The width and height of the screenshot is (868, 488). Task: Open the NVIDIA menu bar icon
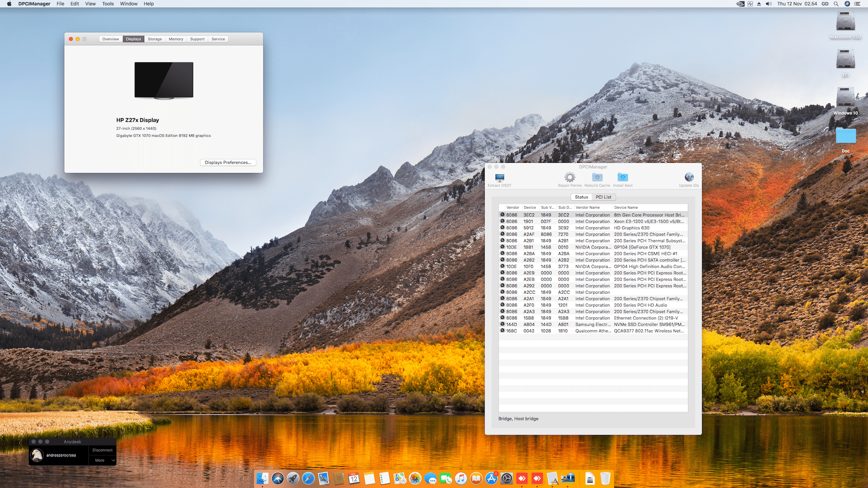(741, 4)
